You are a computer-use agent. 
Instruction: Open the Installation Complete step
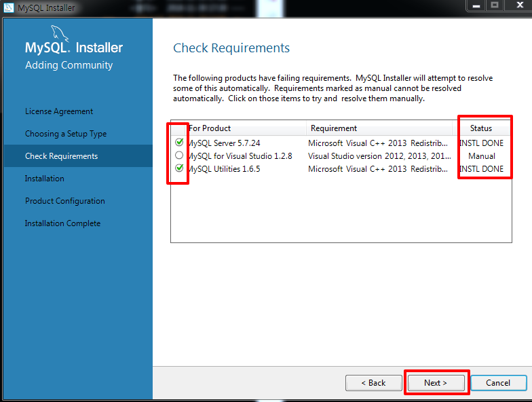coord(62,223)
